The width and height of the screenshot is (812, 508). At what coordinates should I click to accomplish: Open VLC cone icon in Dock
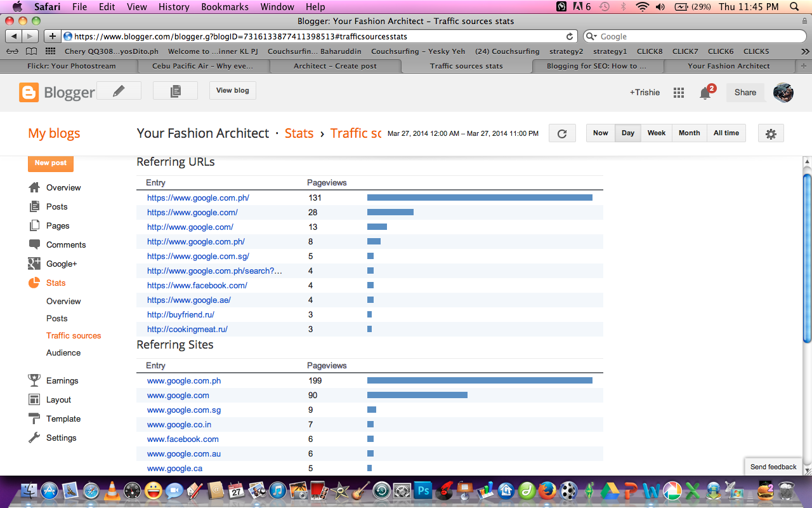pos(112,490)
